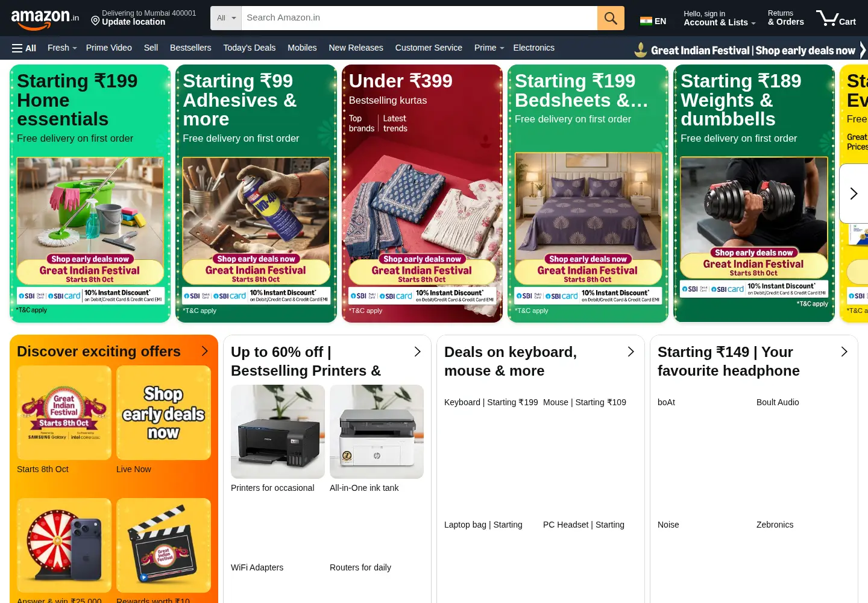Click the Great Indian Festival diya banner
This screenshot has width=868, height=603.
click(750, 50)
